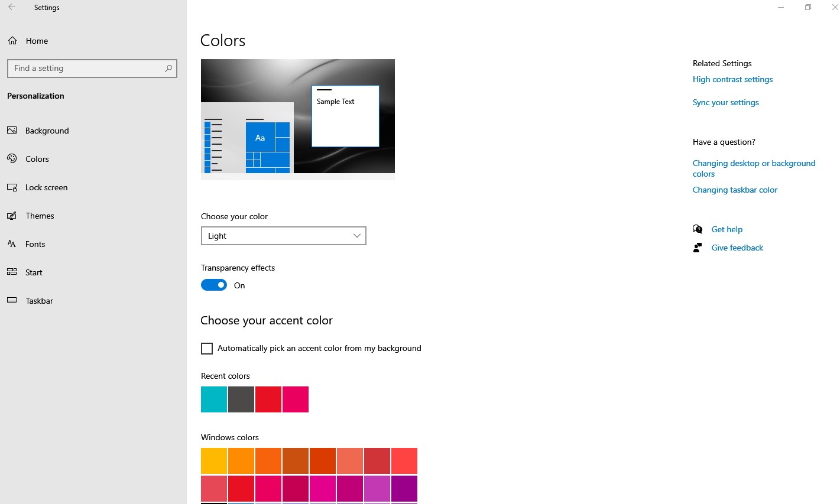The height and width of the screenshot is (504, 840).
Task: Click the back arrow in Settings
Action: [12, 8]
